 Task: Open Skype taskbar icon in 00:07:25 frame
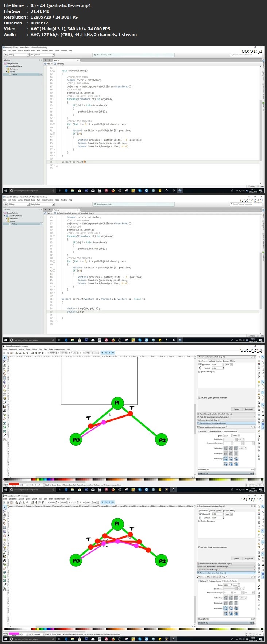coord(140,639)
